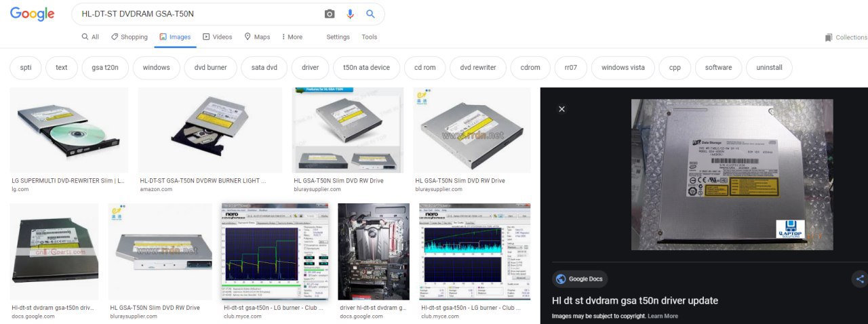The image size is (868, 324).
Task: Open the black drive thumbnail from docs.google.com
Action: [54, 251]
